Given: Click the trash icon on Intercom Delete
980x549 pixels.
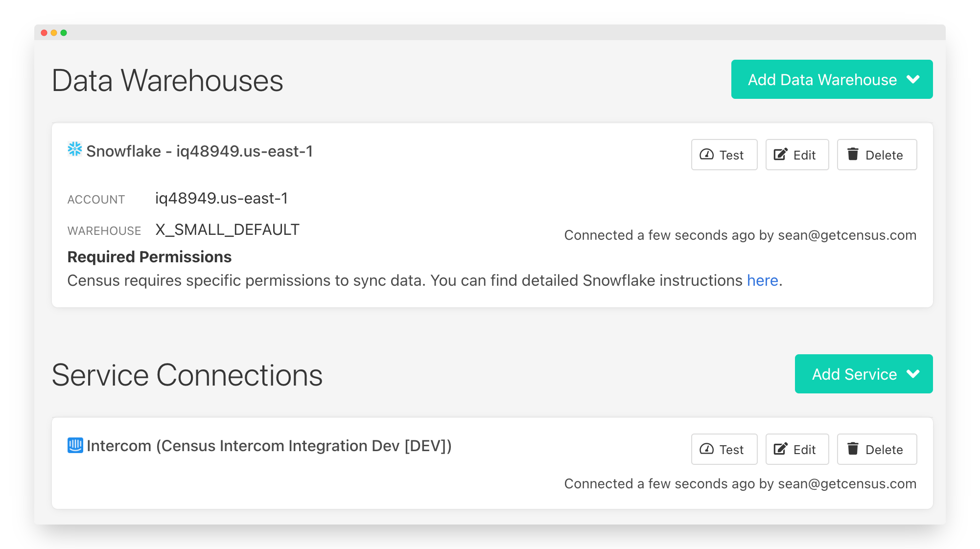Looking at the screenshot, I should click(x=853, y=449).
